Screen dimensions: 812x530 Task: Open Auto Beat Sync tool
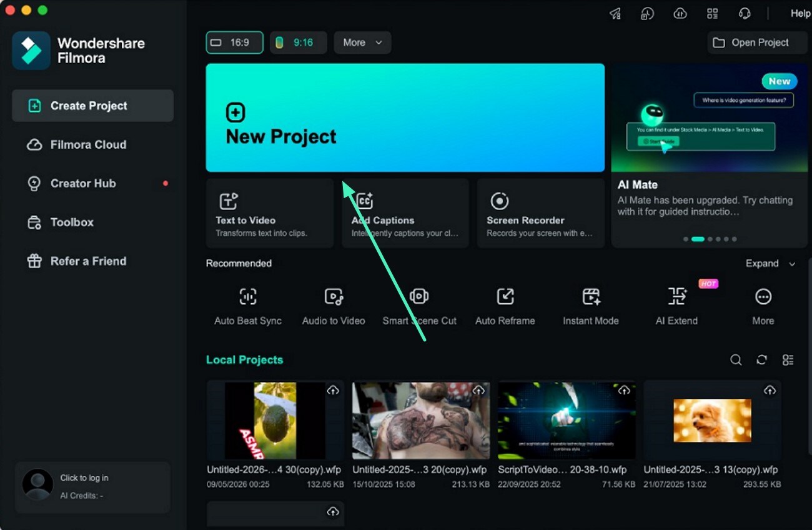[x=248, y=307]
